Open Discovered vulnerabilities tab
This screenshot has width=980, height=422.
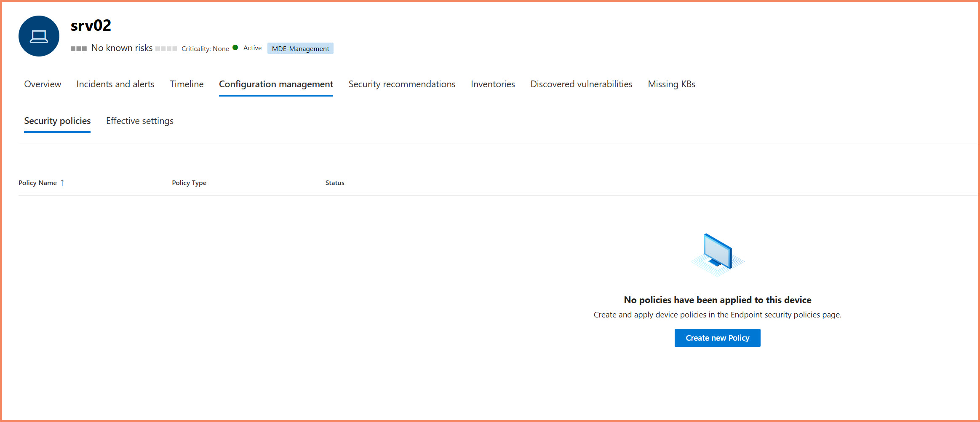tap(581, 84)
